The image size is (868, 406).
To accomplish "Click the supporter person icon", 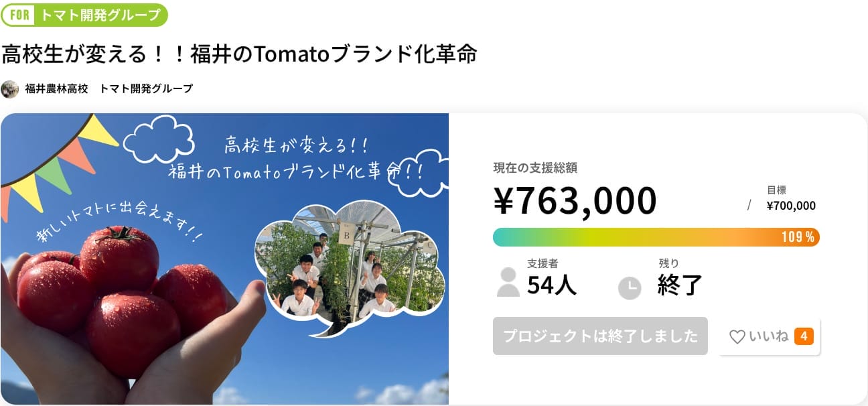I will coord(508,282).
